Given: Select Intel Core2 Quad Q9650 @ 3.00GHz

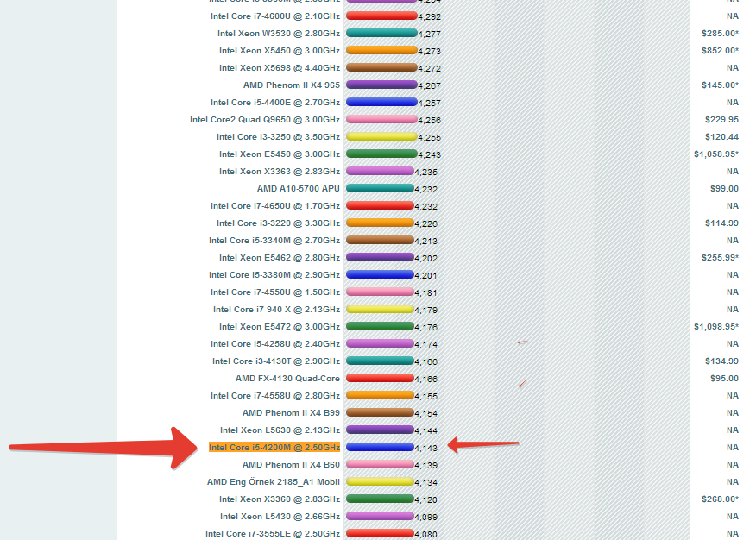Looking at the screenshot, I should click(x=265, y=120).
